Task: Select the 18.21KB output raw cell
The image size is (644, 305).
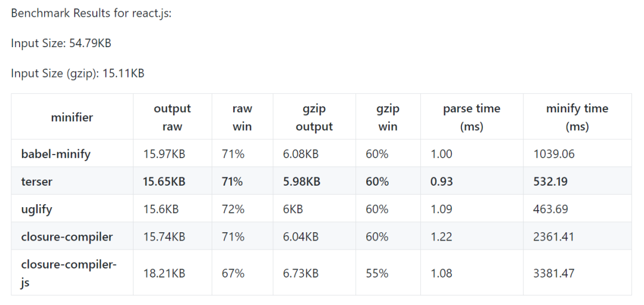Action: coord(164,273)
